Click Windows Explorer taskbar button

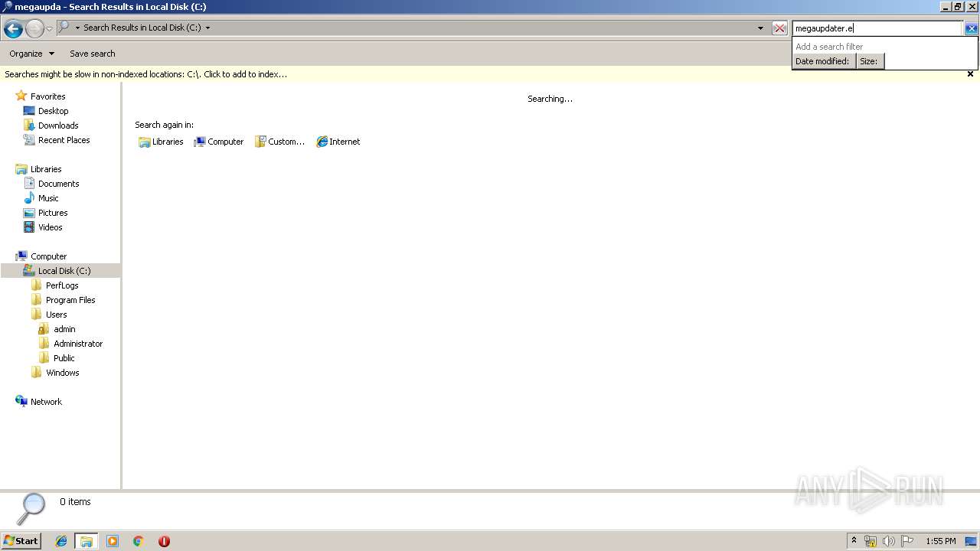(87, 541)
